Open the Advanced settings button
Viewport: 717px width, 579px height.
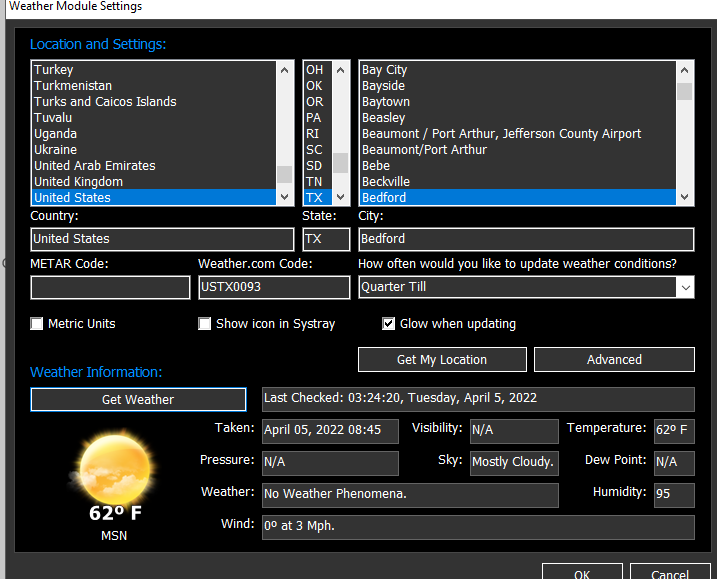614,360
